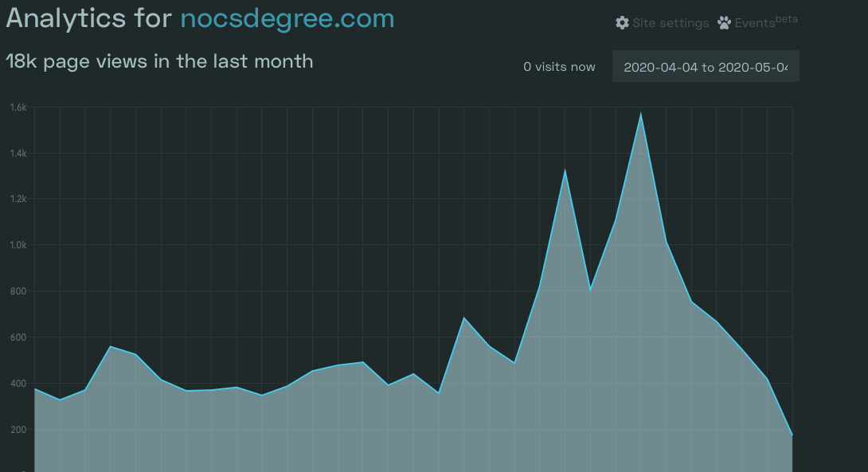The image size is (868, 472).
Task: Click the 800 y-axis label
Action: [x=18, y=291]
